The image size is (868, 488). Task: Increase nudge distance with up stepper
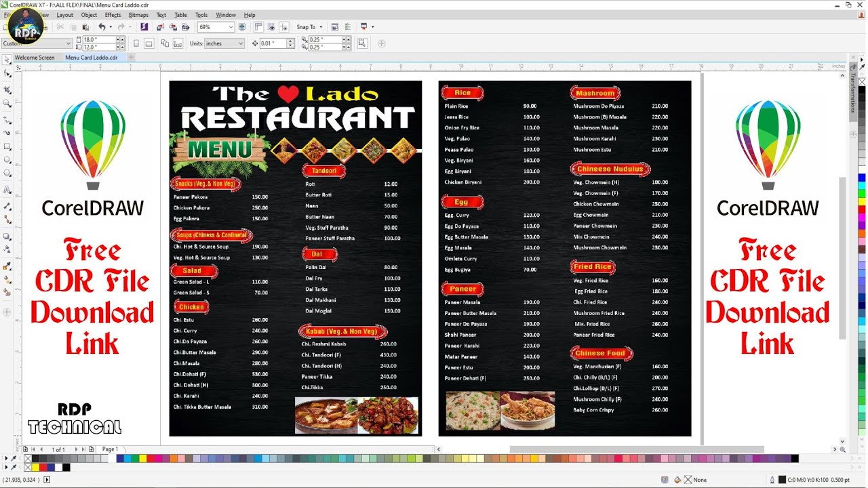click(x=291, y=41)
